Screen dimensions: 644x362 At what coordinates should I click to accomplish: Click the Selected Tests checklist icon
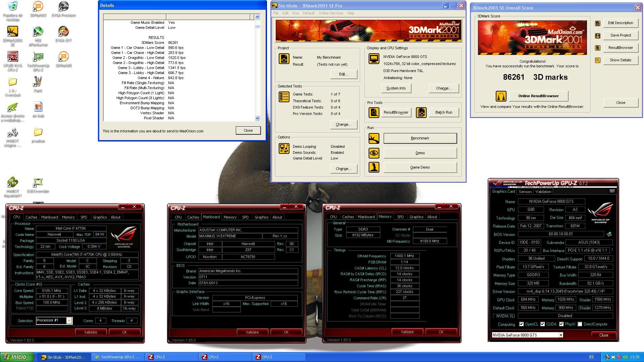point(284,97)
